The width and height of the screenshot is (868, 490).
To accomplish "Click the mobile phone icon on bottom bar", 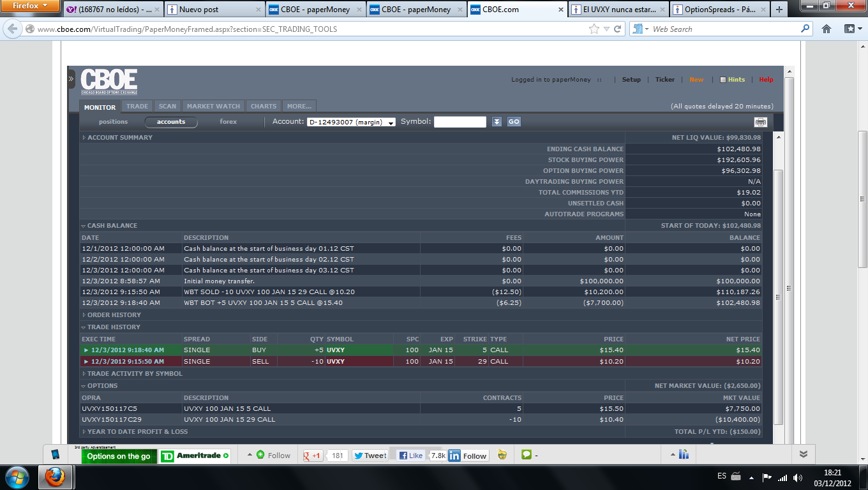I will [56, 455].
